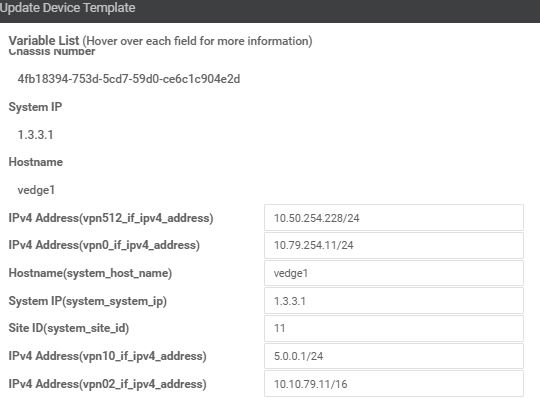Click the hover hint text in parentheses
The image size is (540, 398).
pos(197,41)
